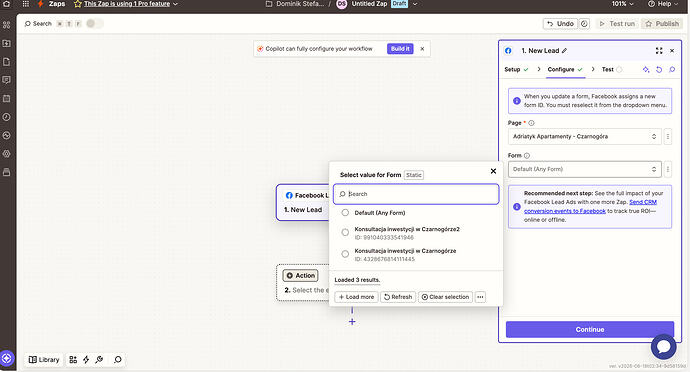The height and width of the screenshot is (372, 690).
Task: Click the Publish button
Action: coord(662,24)
